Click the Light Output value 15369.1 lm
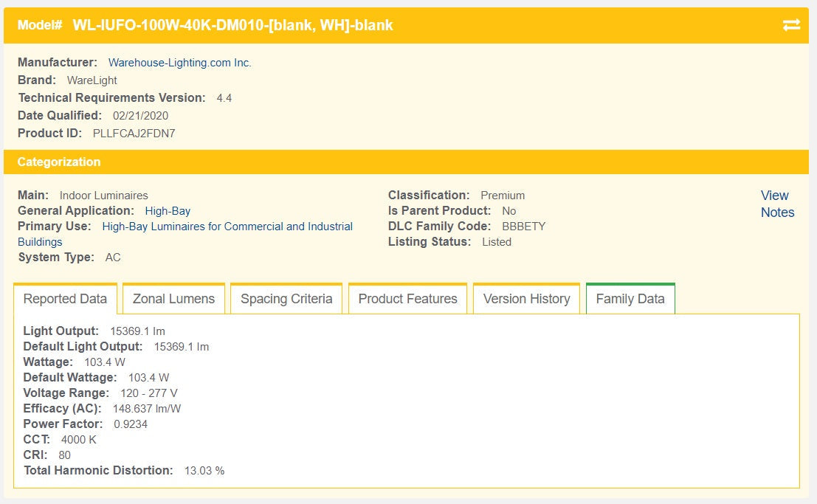The height and width of the screenshot is (504, 817). [137, 331]
